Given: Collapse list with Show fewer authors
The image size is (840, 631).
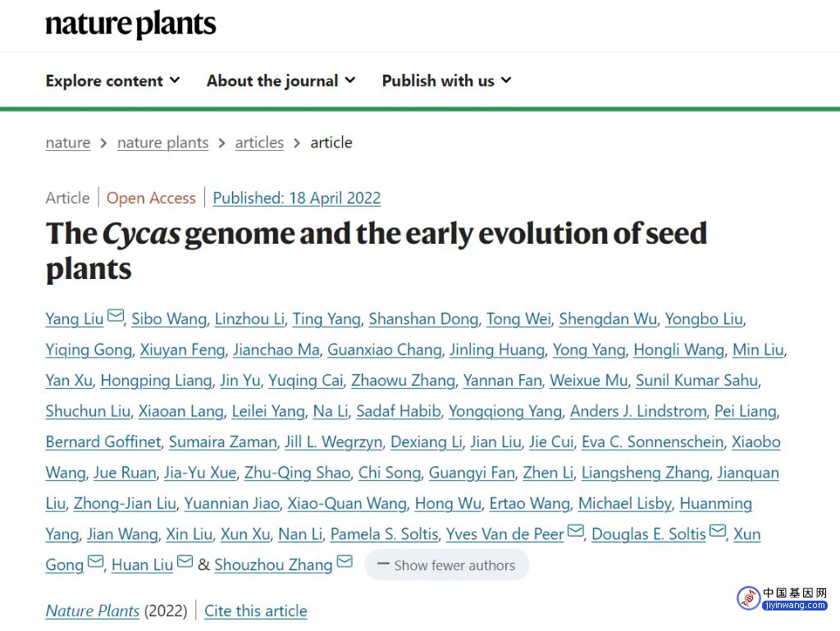Looking at the screenshot, I should coord(447,565).
